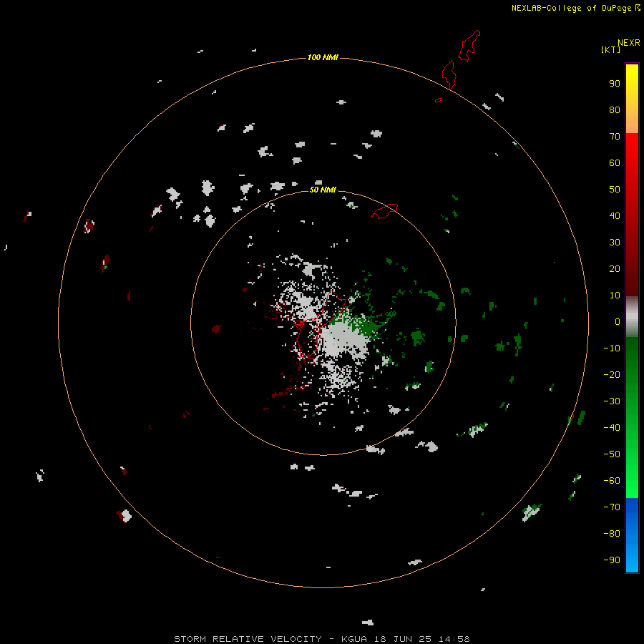Click the red Guam island outline at radar center
644x644 pixels.
coord(318,324)
